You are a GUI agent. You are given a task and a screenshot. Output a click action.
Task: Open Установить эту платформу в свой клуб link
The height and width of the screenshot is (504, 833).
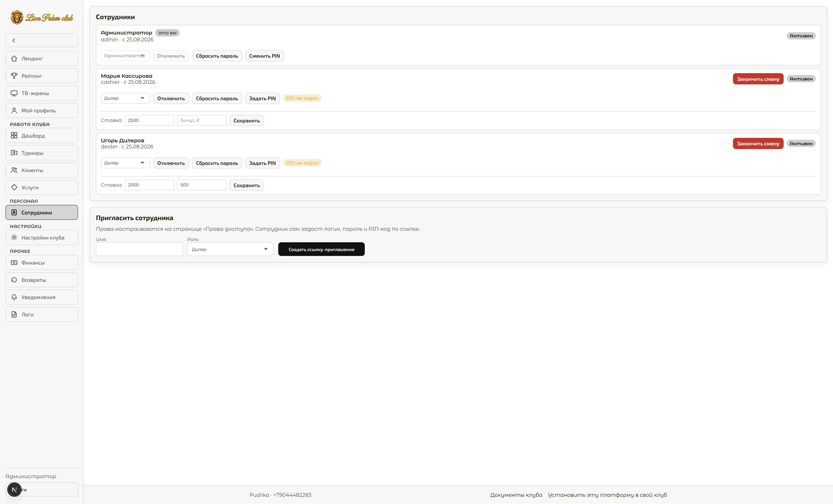tap(607, 495)
